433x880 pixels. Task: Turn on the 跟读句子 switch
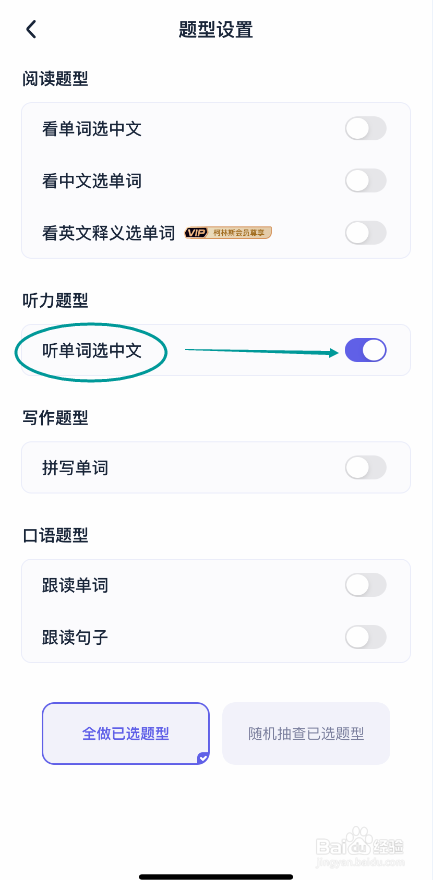pyautogui.click(x=366, y=637)
